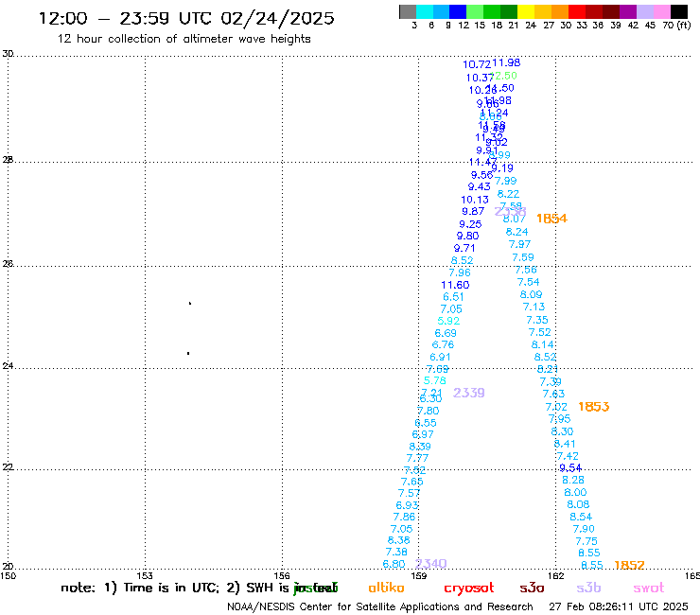Click the green wave height value 12.50
This screenshot has width=700, height=615.
point(504,76)
